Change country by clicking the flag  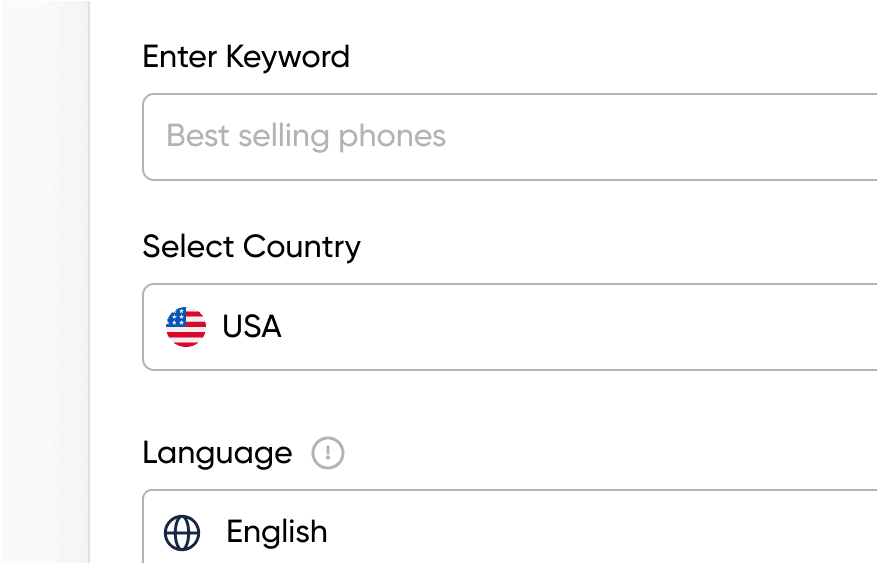coord(186,327)
